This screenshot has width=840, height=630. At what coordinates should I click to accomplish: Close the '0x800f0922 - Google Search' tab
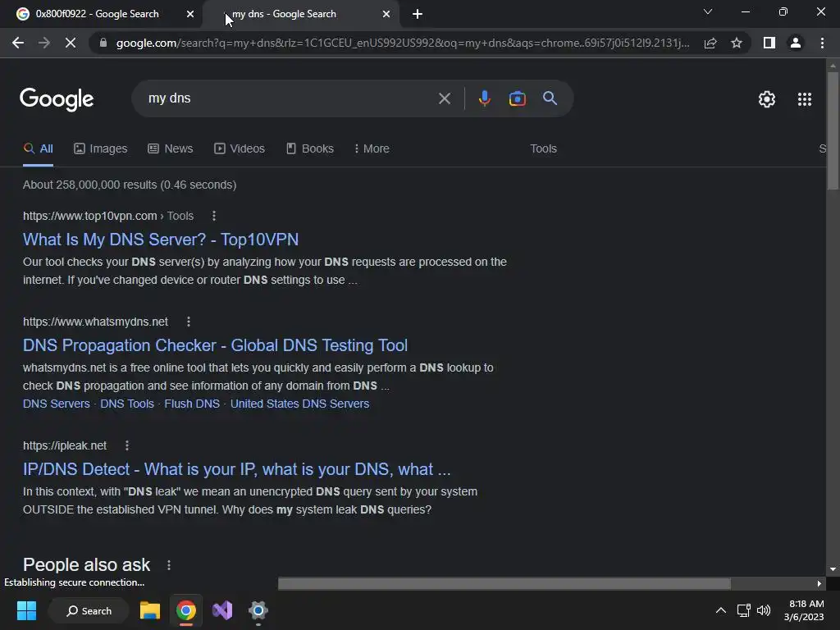click(190, 14)
